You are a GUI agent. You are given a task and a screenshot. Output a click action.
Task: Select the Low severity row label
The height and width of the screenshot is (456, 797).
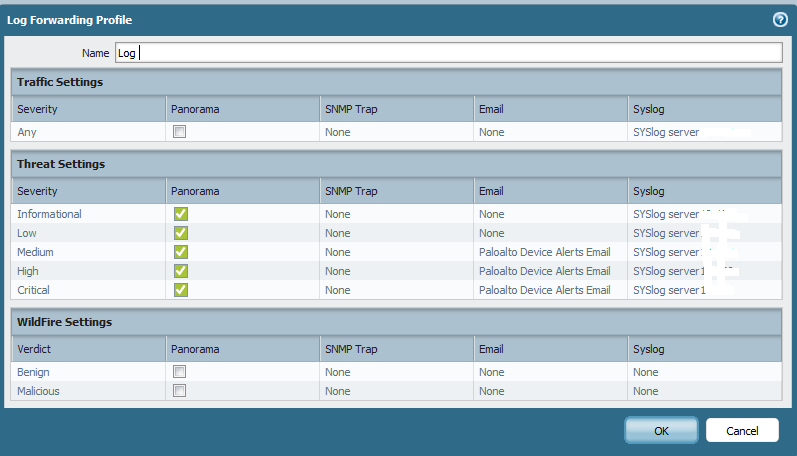click(x=26, y=233)
